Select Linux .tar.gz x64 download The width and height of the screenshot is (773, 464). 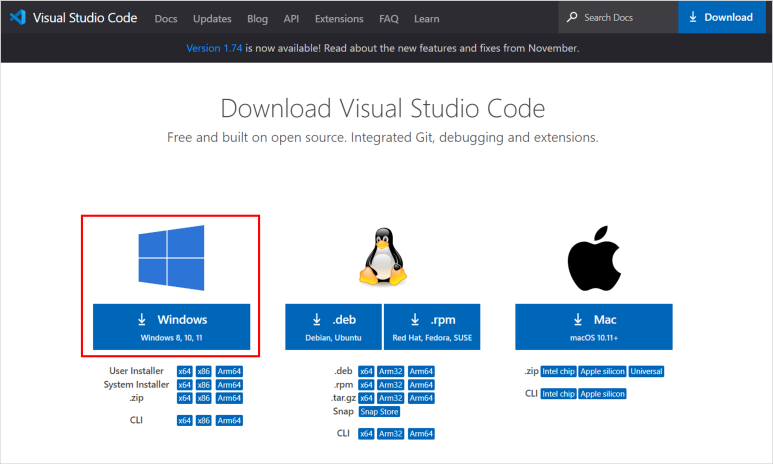pos(366,398)
